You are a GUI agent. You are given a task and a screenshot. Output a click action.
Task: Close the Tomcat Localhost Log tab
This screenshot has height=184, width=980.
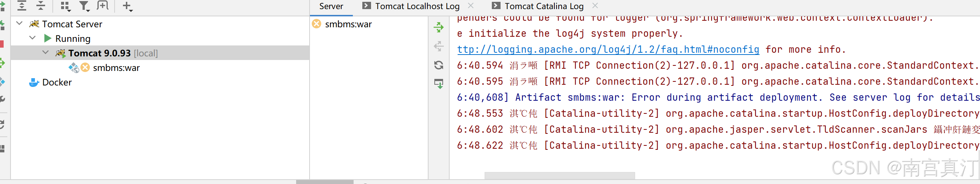click(471, 6)
